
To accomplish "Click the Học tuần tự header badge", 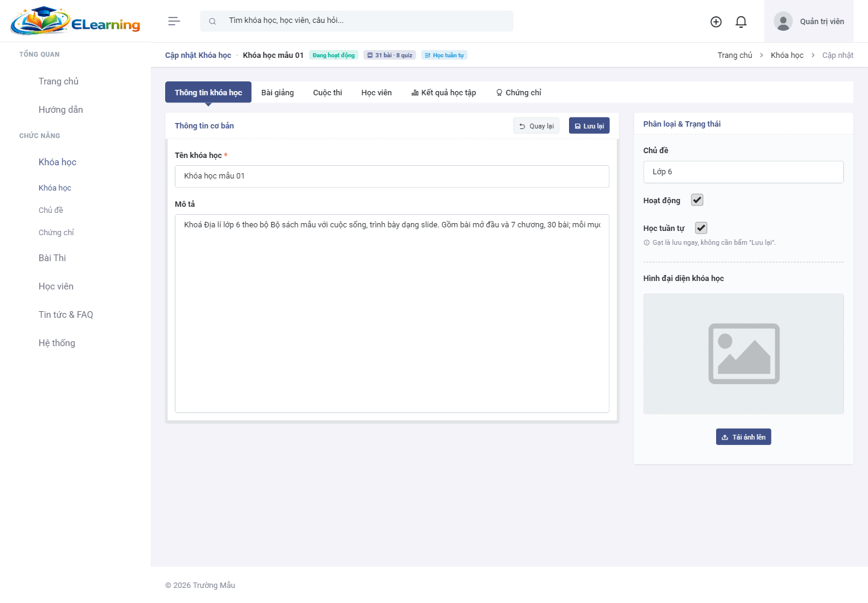I will click(444, 55).
